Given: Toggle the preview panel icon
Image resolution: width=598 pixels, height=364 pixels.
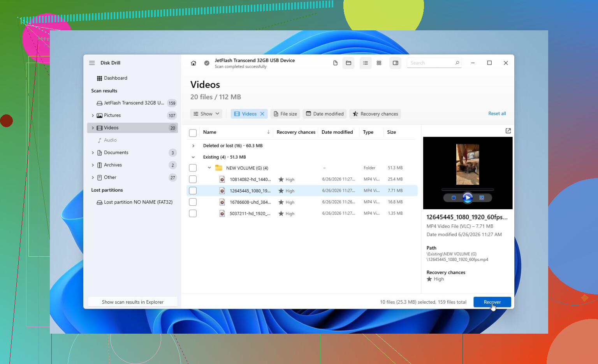Looking at the screenshot, I should point(396,63).
